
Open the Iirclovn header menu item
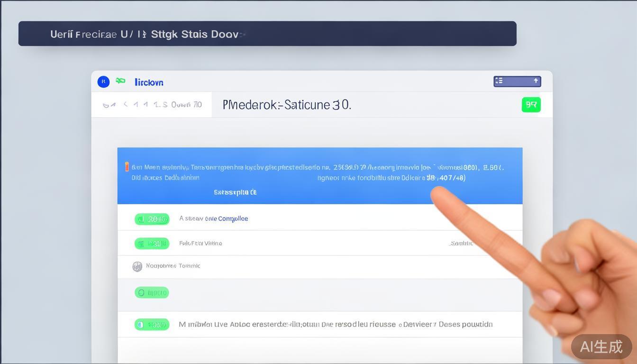pyautogui.click(x=149, y=82)
